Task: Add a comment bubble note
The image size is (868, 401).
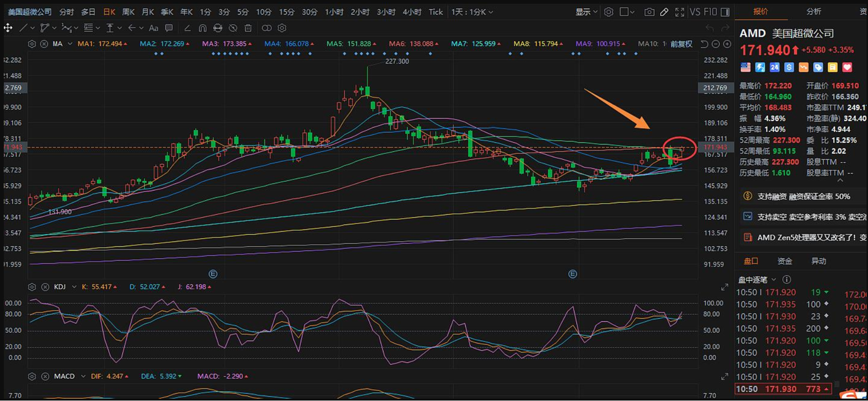Action: [169, 28]
